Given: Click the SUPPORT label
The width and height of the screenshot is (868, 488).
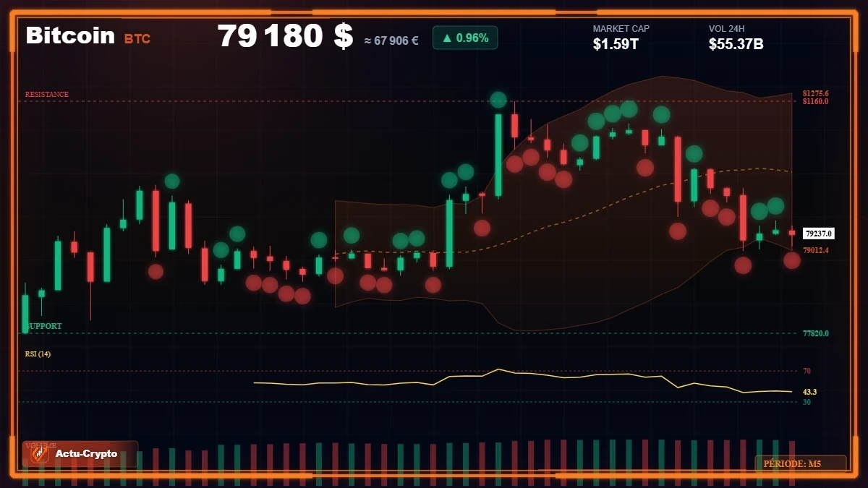Looking at the screenshot, I should [x=44, y=326].
